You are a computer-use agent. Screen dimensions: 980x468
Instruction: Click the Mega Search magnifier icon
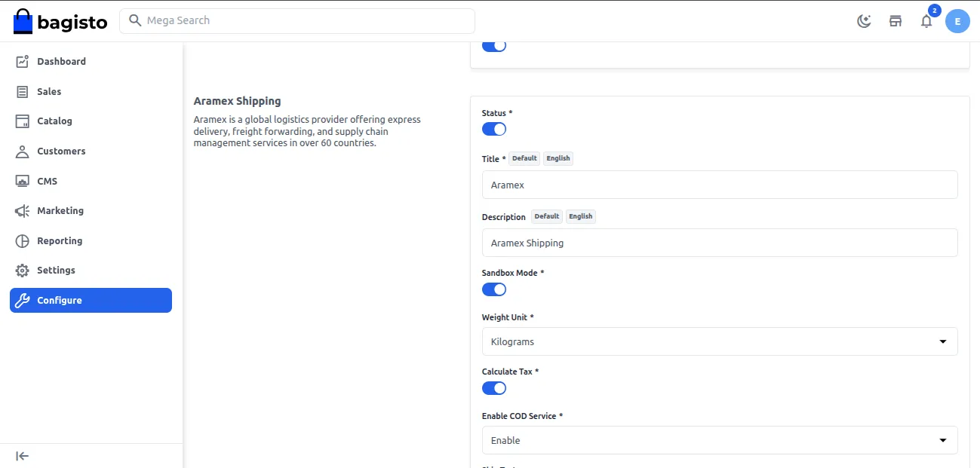click(x=135, y=20)
